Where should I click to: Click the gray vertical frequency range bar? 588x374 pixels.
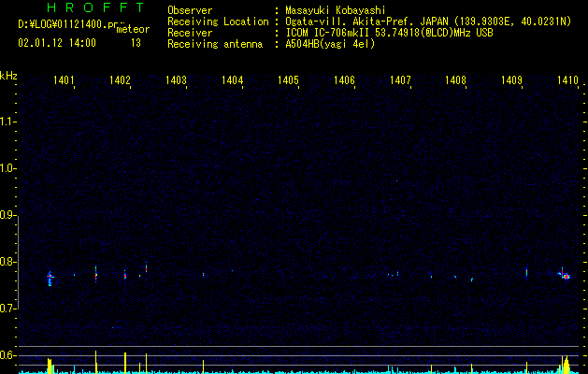tap(19, 263)
